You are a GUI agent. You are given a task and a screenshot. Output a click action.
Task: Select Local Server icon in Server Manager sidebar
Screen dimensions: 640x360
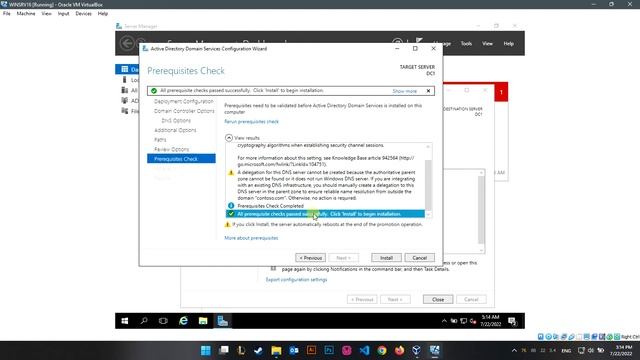coord(124,80)
